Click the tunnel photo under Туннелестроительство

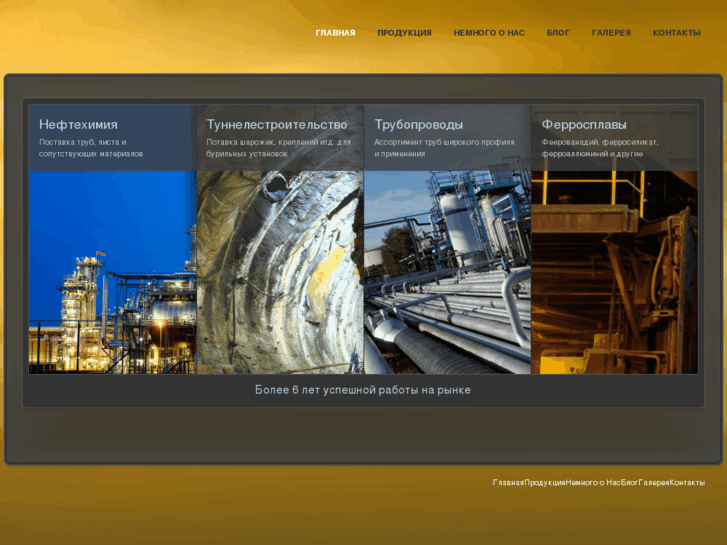(280, 272)
